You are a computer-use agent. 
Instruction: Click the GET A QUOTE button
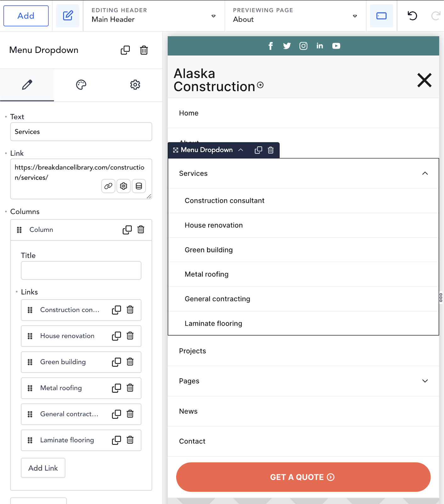[x=303, y=477]
